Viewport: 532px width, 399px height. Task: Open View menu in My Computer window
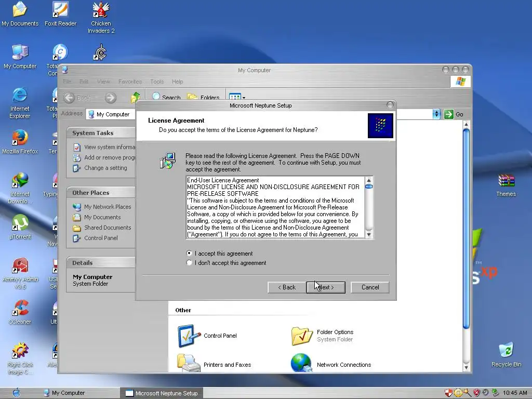click(103, 82)
